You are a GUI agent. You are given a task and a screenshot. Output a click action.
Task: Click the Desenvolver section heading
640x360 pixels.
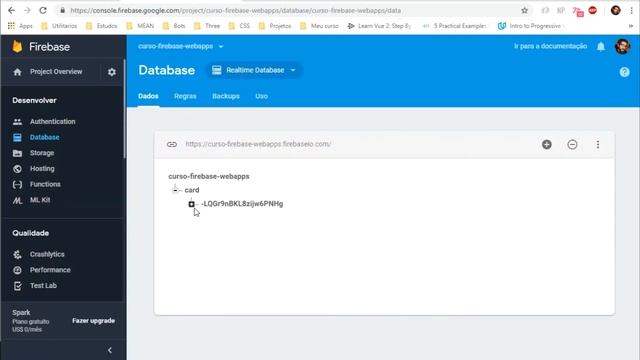[x=34, y=100]
